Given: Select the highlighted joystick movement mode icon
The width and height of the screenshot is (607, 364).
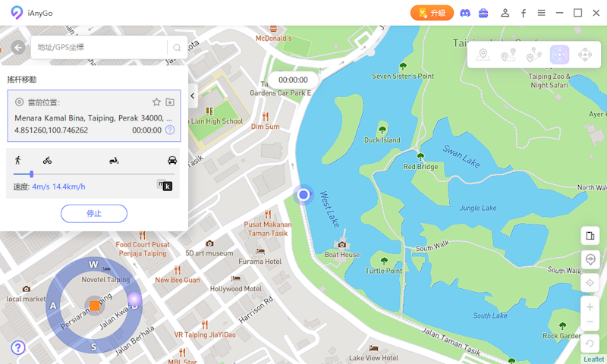Looking at the screenshot, I should tap(559, 55).
